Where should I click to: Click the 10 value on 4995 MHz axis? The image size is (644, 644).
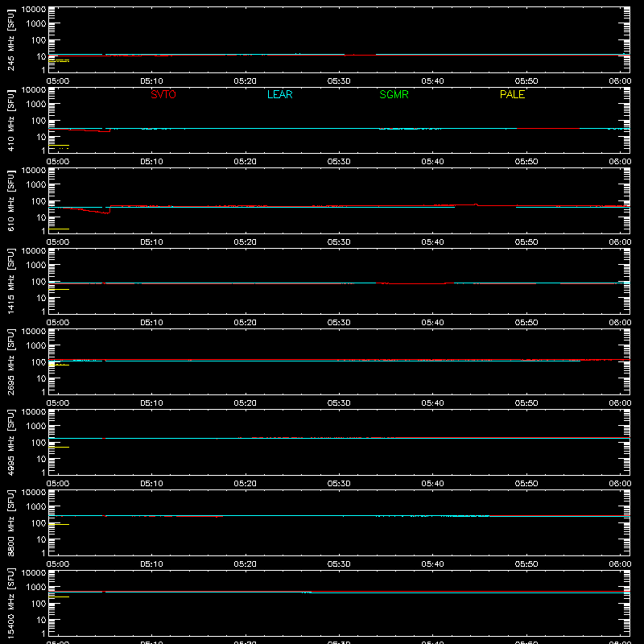[x=41, y=459]
